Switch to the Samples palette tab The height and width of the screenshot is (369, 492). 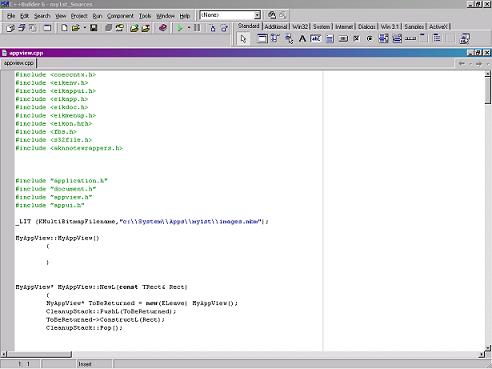click(x=414, y=27)
